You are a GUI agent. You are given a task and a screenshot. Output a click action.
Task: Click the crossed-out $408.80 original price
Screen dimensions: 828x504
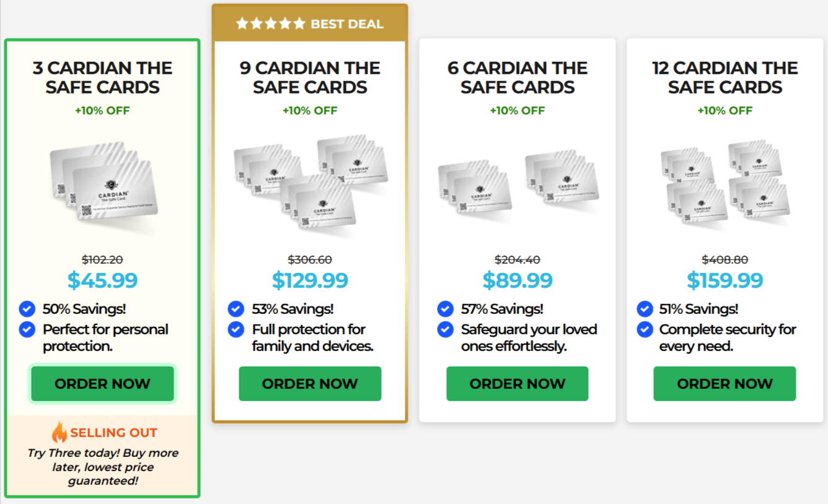(725, 259)
